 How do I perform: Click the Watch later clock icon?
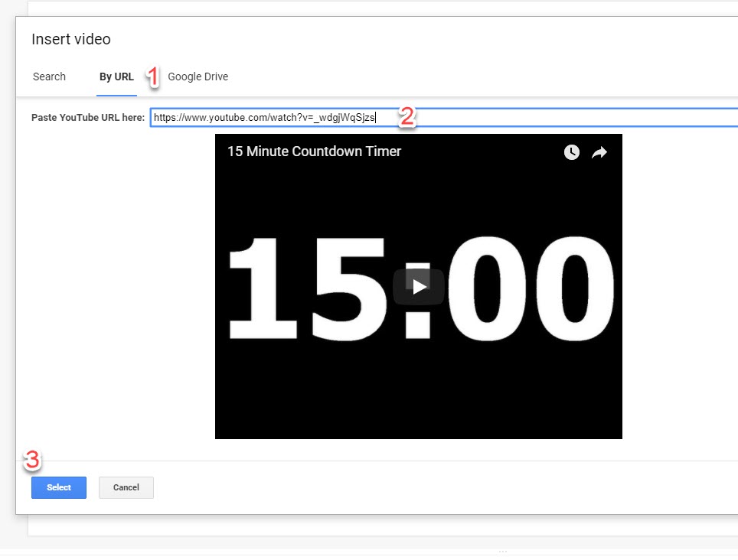(571, 152)
